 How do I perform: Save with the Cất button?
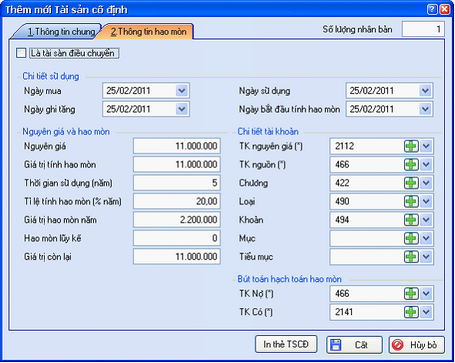point(354,345)
